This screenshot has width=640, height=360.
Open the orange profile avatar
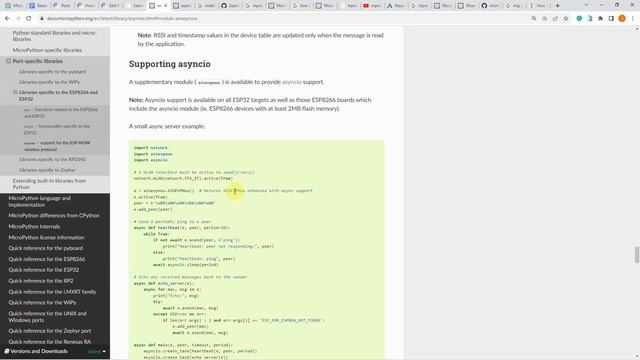(622, 18)
